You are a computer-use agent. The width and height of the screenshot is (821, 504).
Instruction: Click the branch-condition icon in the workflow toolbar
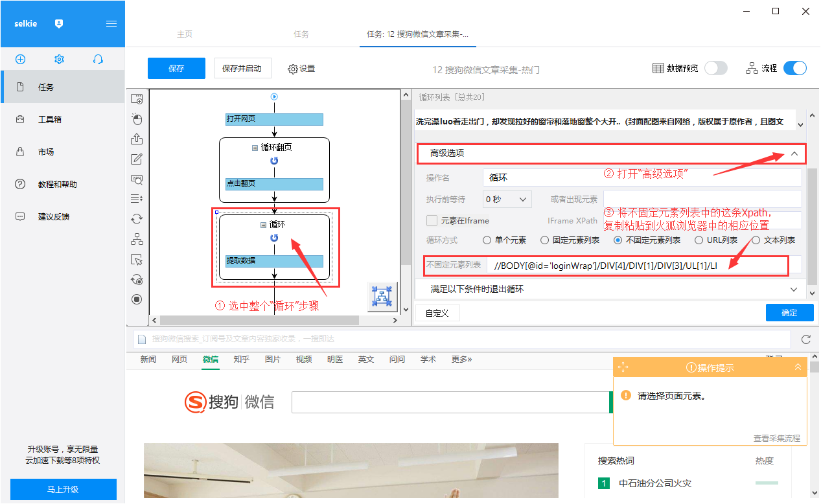(137, 239)
